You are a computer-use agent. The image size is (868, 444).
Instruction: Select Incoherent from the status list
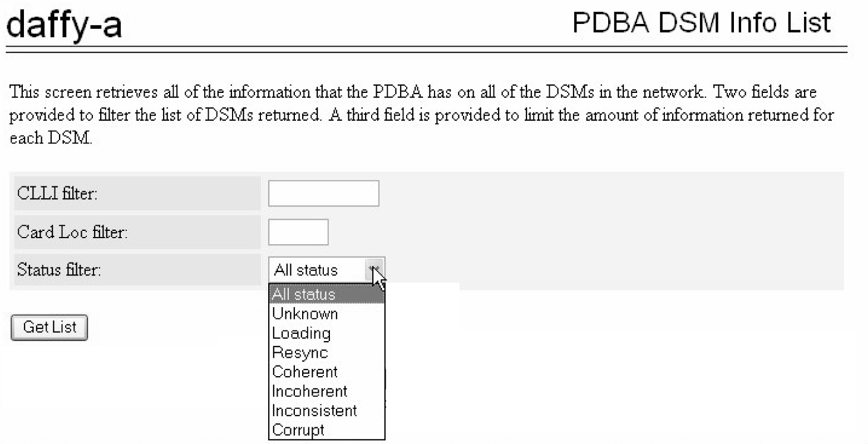tap(309, 391)
